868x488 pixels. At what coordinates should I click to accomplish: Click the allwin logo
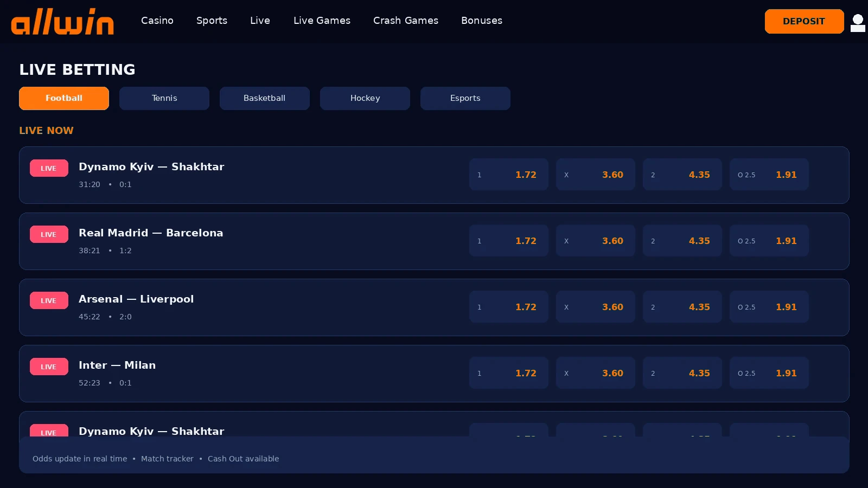coord(62,22)
